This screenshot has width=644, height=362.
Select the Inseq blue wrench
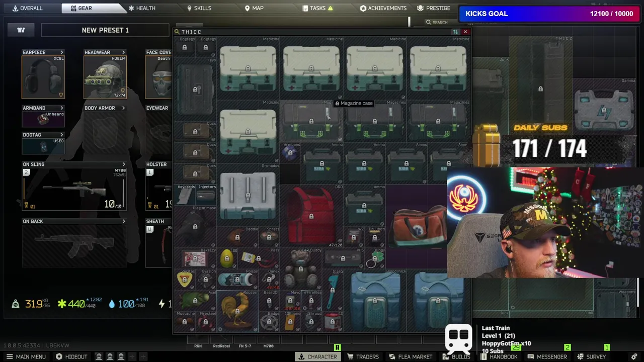(x=332, y=290)
